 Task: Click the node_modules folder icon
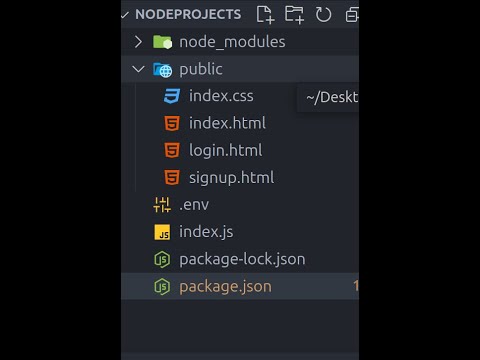tap(162, 42)
